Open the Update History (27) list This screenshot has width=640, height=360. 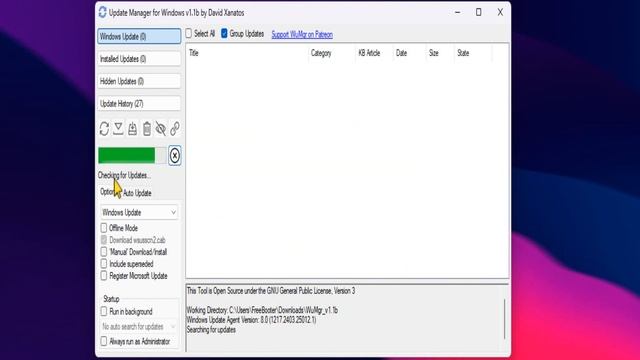coord(139,104)
